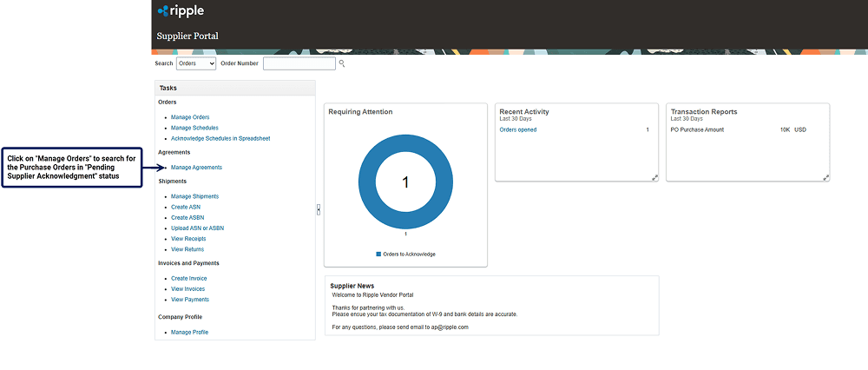868x370 pixels.
Task: Open Manage Schedules link
Action: click(194, 128)
